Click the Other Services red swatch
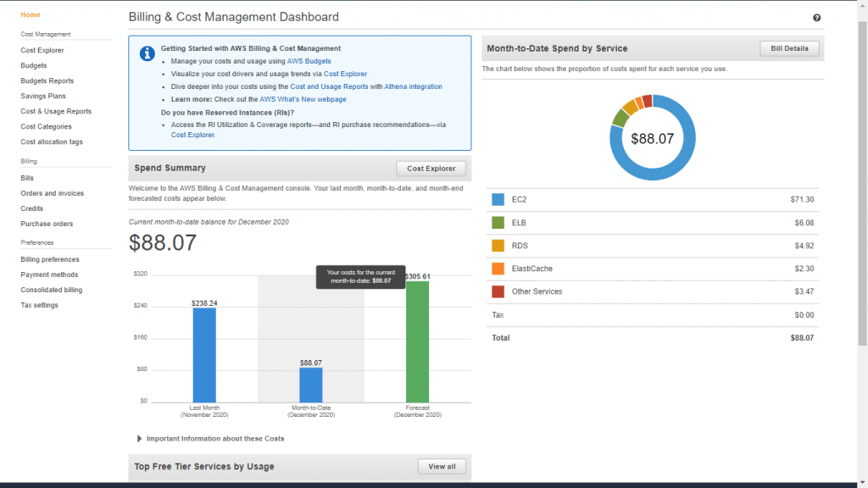Screen dimensions: 868x488 [x=498, y=291]
